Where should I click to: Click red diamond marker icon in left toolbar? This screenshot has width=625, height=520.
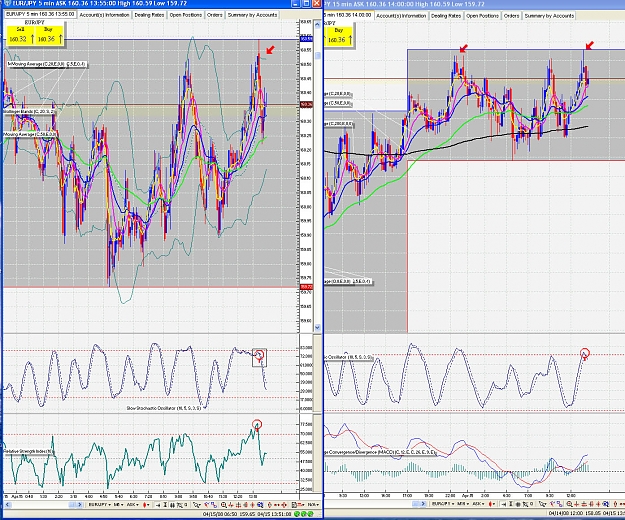pos(269,505)
